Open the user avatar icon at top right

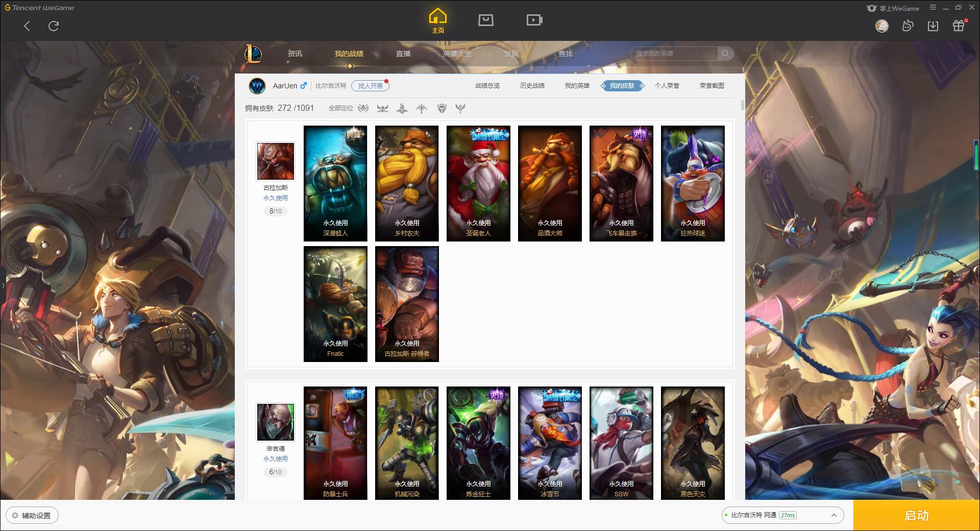(882, 26)
